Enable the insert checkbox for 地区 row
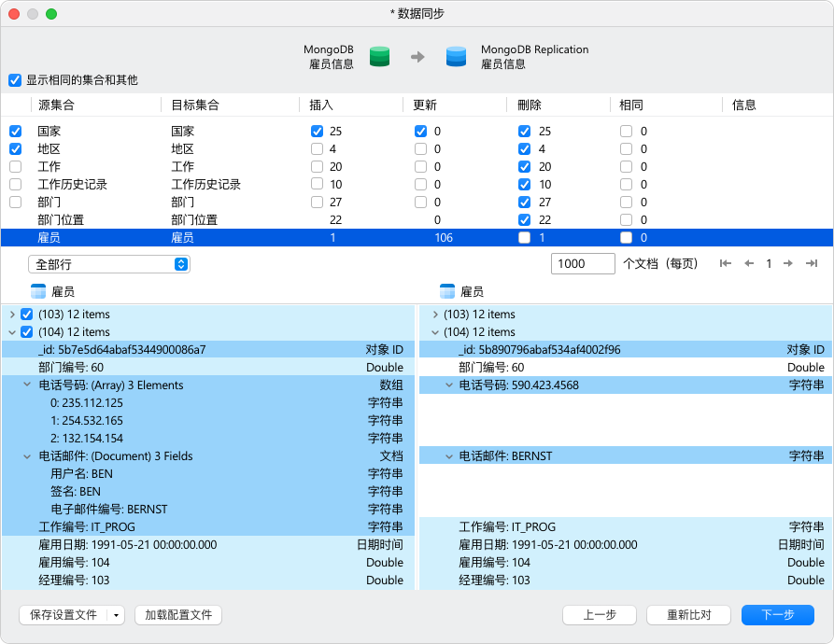This screenshot has height=644, width=834. tap(318, 149)
